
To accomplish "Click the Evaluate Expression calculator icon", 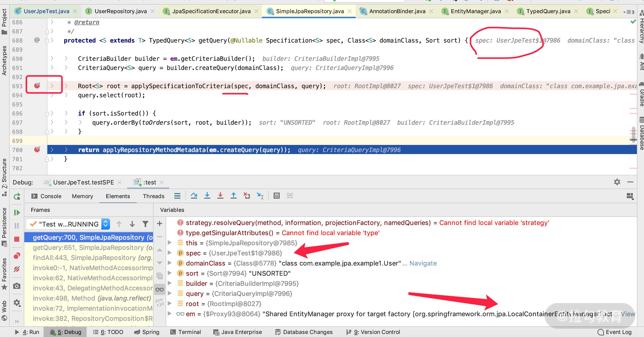I will (277, 196).
